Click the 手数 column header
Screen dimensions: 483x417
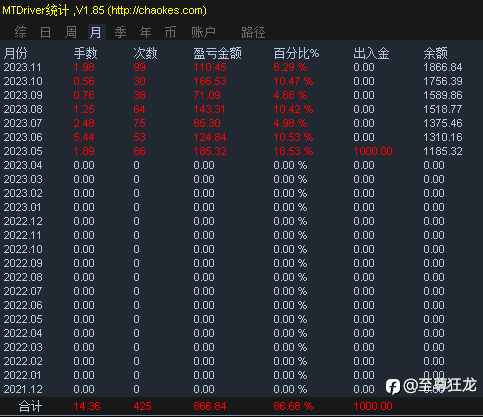click(x=85, y=53)
